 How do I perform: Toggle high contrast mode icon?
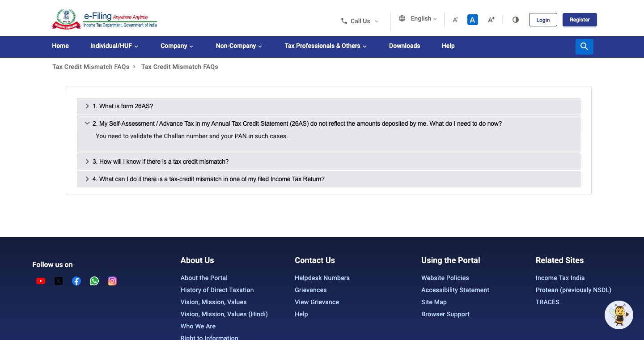(x=516, y=20)
